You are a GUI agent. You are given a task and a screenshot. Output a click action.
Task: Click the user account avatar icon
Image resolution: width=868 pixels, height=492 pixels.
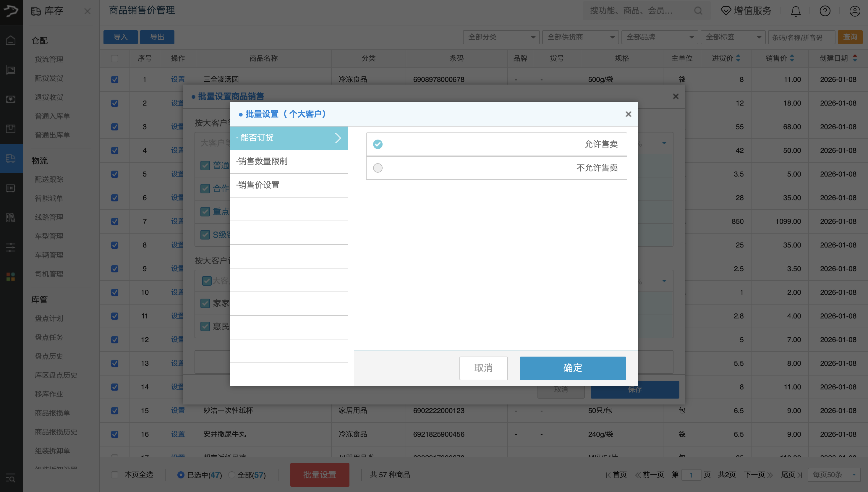[x=854, y=11]
